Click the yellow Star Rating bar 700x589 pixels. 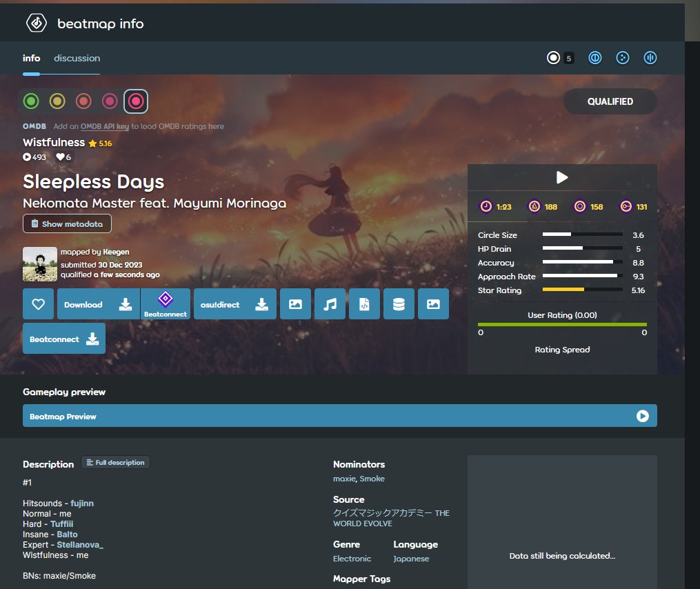pyautogui.click(x=583, y=290)
